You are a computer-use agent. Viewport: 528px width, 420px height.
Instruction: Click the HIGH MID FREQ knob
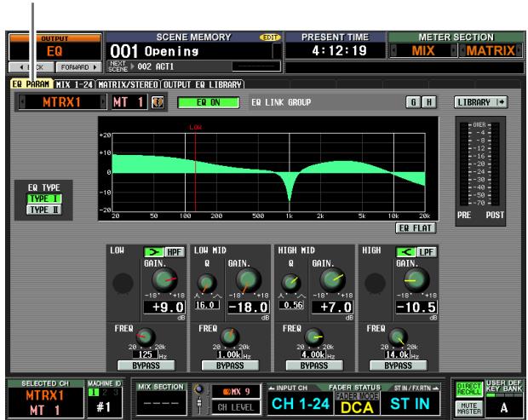pyautogui.click(x=314, y=337)
